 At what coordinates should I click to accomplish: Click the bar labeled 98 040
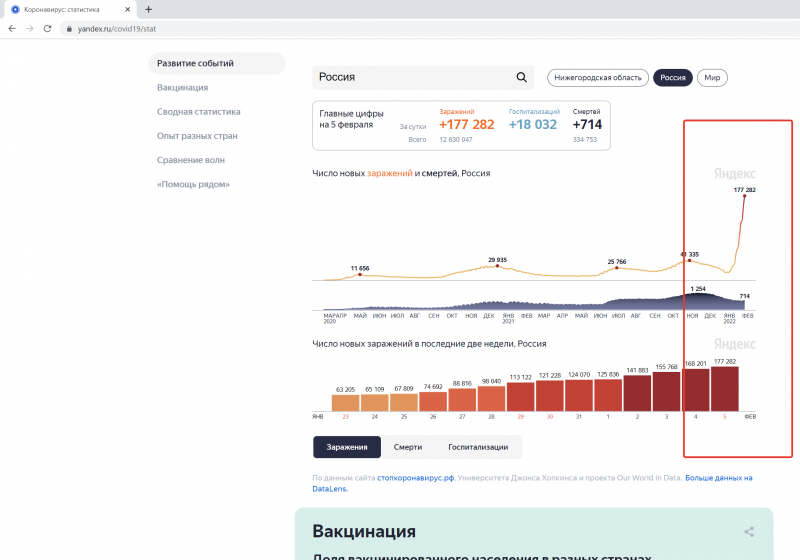(491, 398)
